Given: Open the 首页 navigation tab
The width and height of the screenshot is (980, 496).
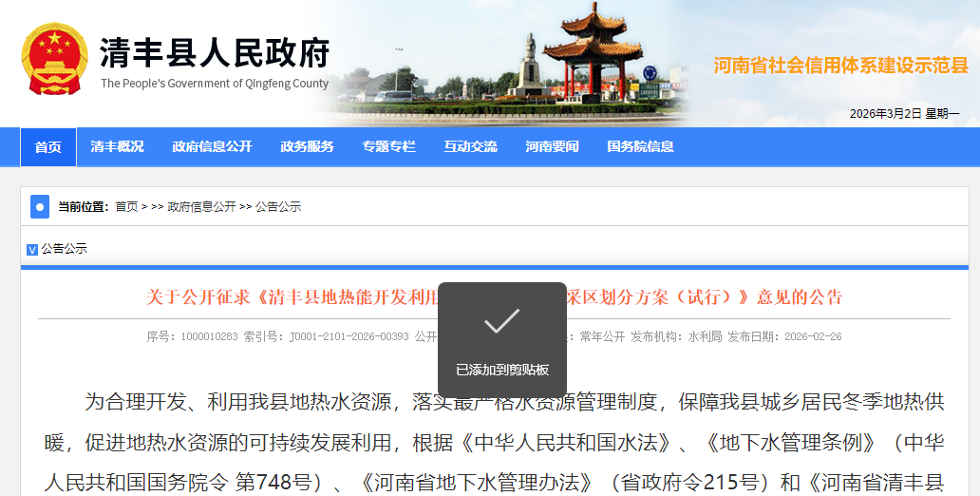Looking at the screenshot, I should coord(48,147).
